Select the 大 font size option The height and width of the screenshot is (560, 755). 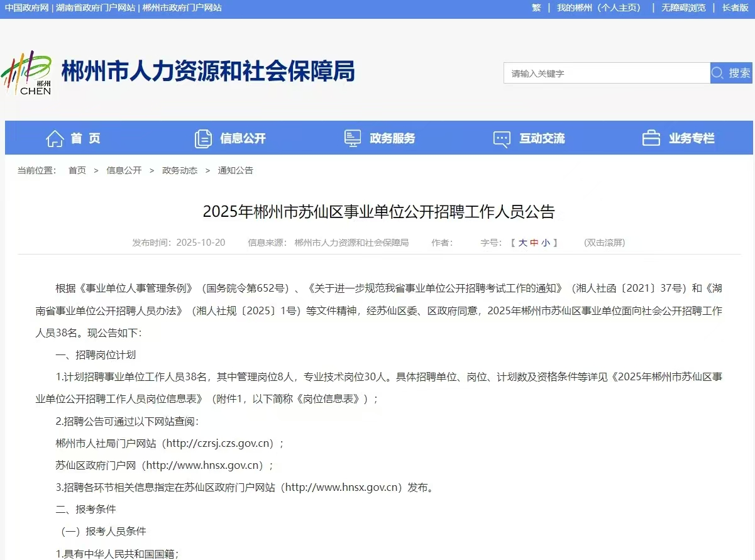(524, 243)
